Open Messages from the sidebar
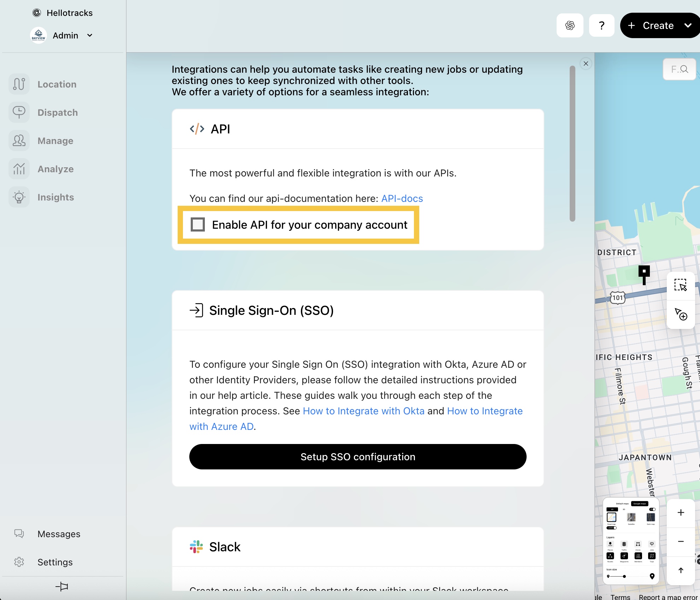Screen dimensions: 700x600 (x=59, y=534)
